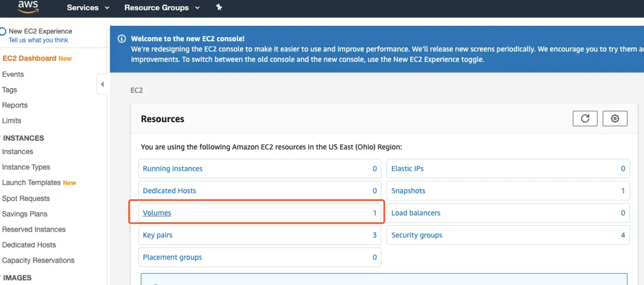Go to Launch Templates in sidebar
Screen dimensions: 644x285
31,183
